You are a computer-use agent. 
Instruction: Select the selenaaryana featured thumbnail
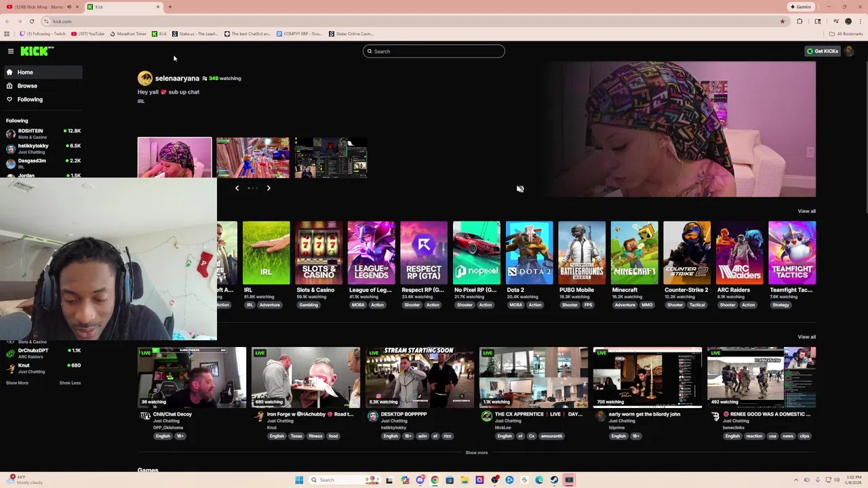pos(174,158)
